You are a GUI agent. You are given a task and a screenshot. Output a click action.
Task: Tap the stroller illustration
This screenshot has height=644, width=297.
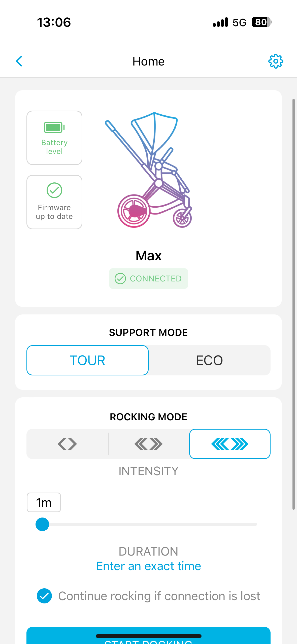tap(149, 170)
